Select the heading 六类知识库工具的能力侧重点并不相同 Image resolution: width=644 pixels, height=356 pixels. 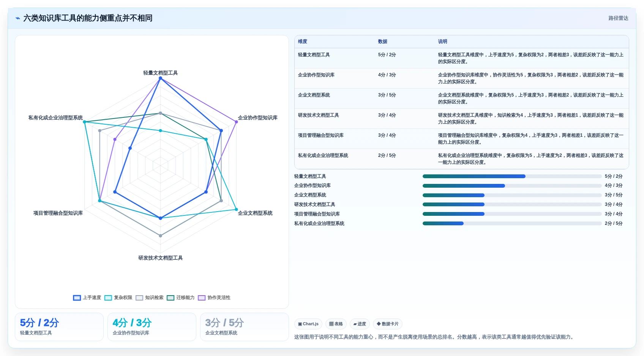pos(88,18)
